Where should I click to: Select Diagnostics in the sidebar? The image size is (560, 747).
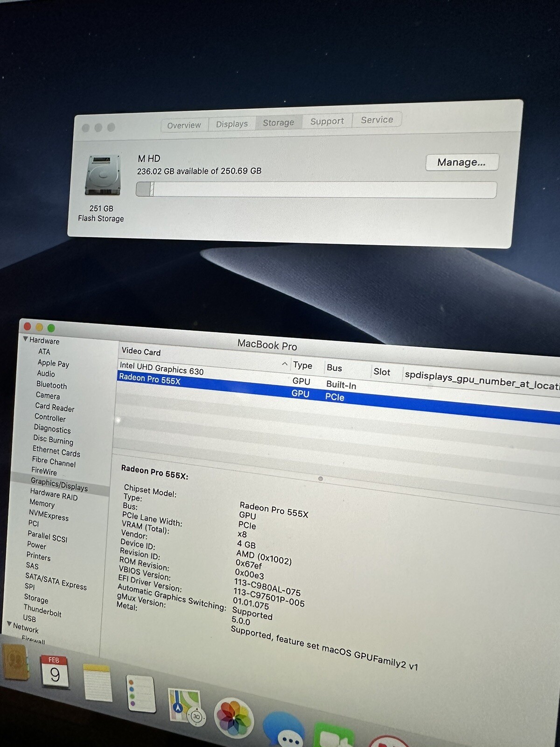pyautogui.click(x=52, y=429)
